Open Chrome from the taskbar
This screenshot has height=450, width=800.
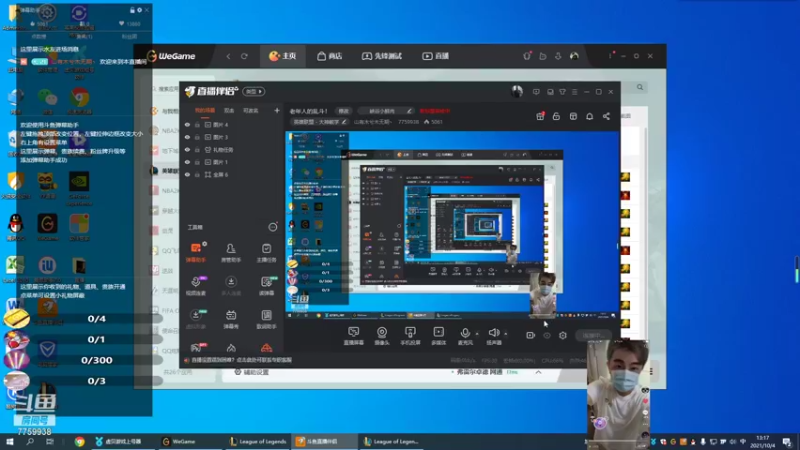[x=79, y=442]
